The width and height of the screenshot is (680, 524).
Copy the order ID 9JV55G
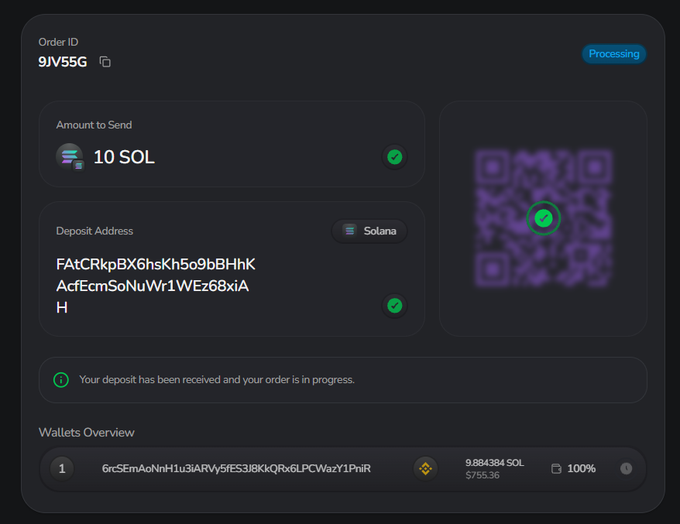tap(105, 62)
